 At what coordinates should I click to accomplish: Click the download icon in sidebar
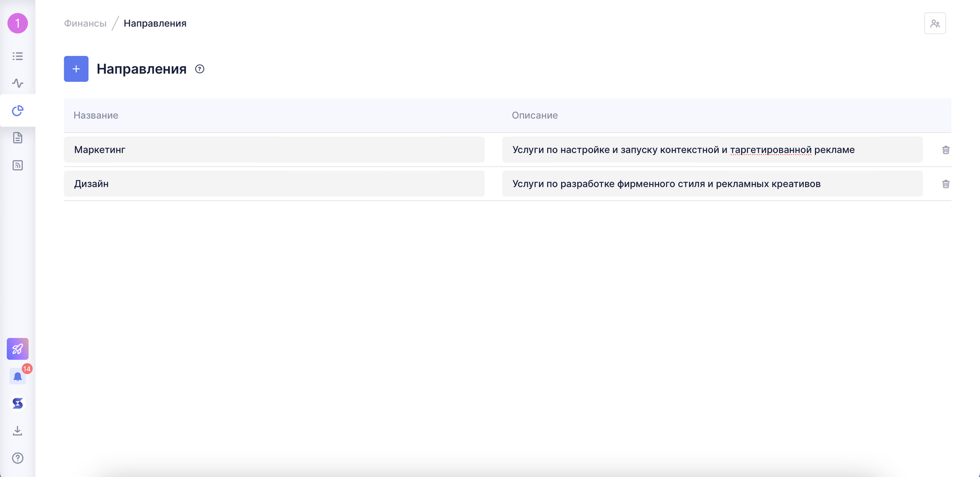tap(18, 431)
